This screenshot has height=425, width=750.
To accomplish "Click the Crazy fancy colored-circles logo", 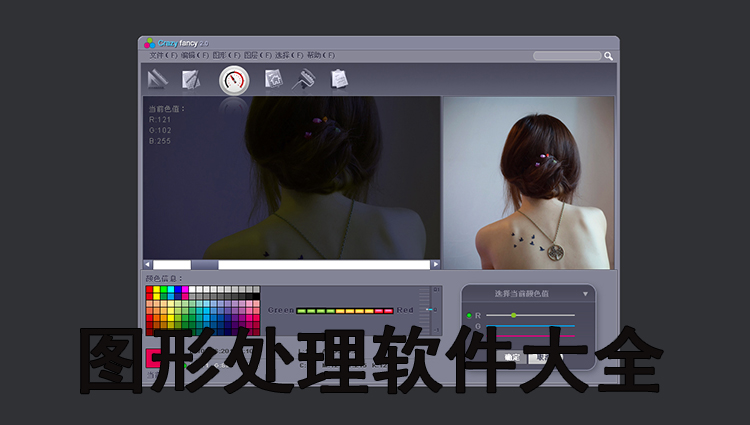I will 150,43.
